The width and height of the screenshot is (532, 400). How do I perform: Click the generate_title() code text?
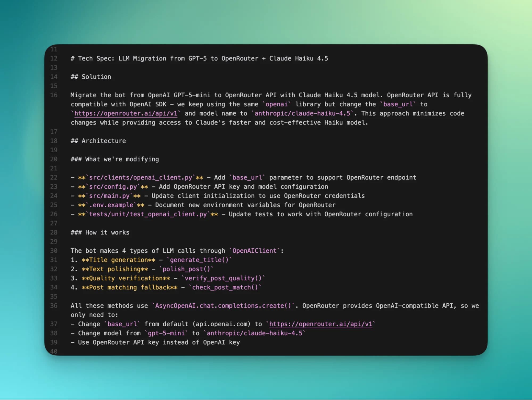coord(199,260)
